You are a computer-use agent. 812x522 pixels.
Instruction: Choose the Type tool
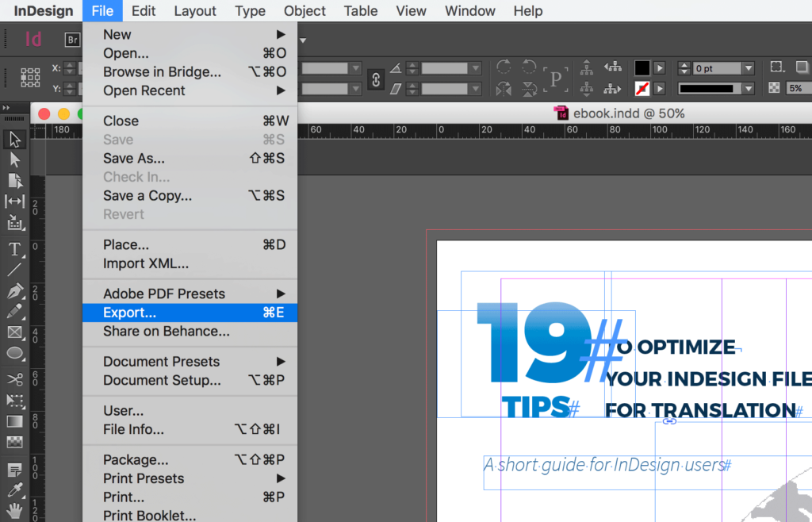[14, 249]
